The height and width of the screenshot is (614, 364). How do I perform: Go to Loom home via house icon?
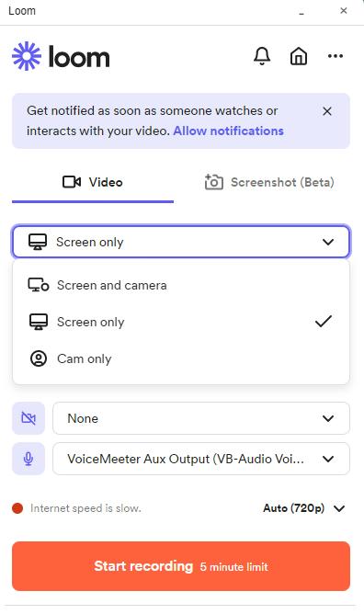click(x=299, y=56)
